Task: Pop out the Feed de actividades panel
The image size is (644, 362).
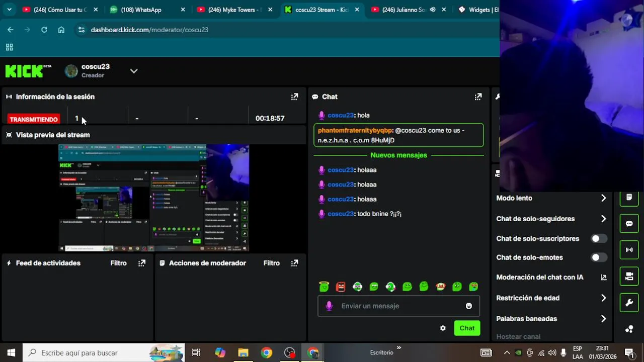Action: point(142,263)
